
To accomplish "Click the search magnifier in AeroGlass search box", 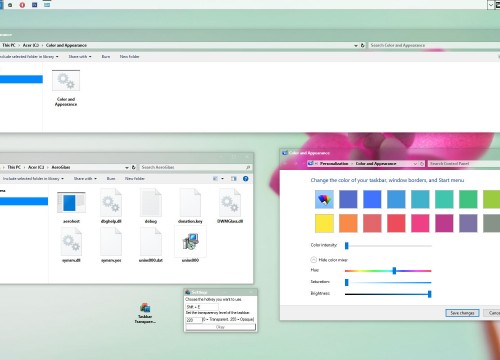I will pos(248,167).
